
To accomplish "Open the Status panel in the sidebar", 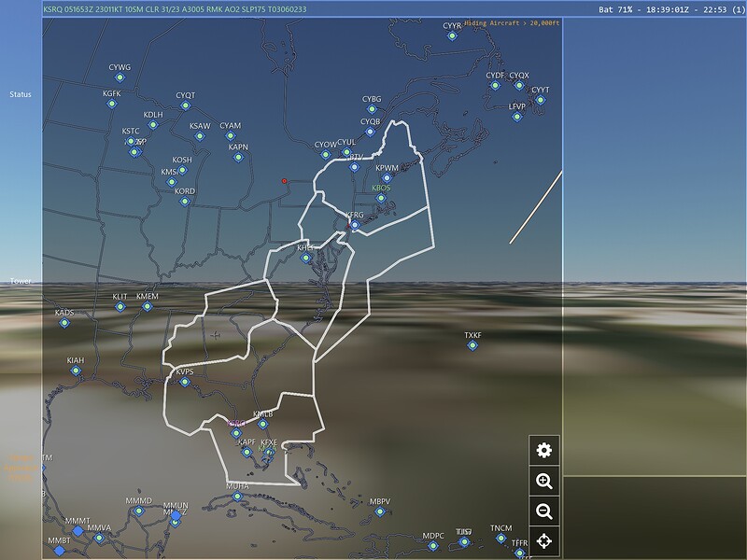I will click(x=21, y=94).
